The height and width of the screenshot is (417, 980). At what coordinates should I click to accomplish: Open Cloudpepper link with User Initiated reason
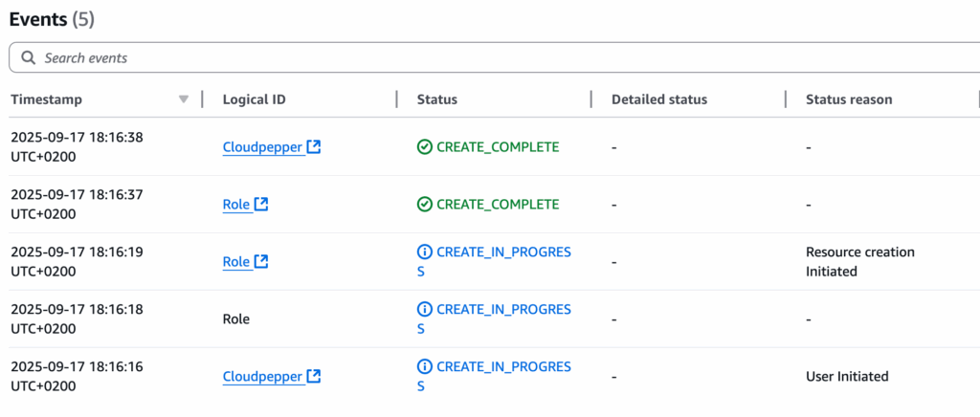click(x=264, y=377)
